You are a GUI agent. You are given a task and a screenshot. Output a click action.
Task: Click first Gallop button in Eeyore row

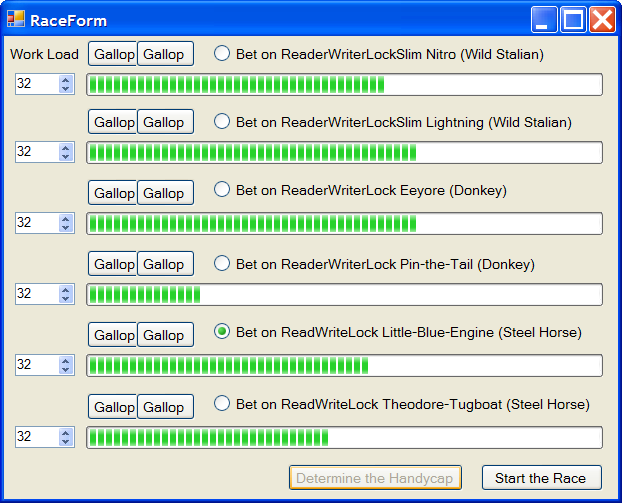pos(113,193)
